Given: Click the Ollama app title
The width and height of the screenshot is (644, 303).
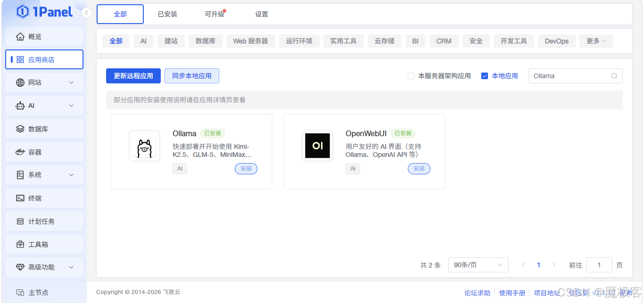Looking at the screenshot, I should pos(184,133).
